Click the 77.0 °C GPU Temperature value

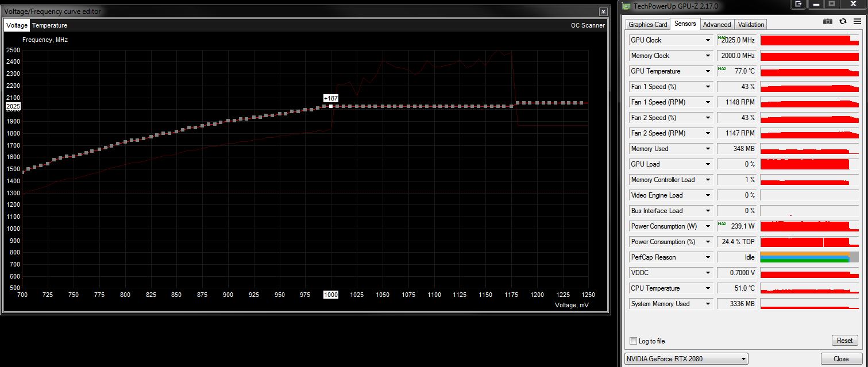coord(736,71)
